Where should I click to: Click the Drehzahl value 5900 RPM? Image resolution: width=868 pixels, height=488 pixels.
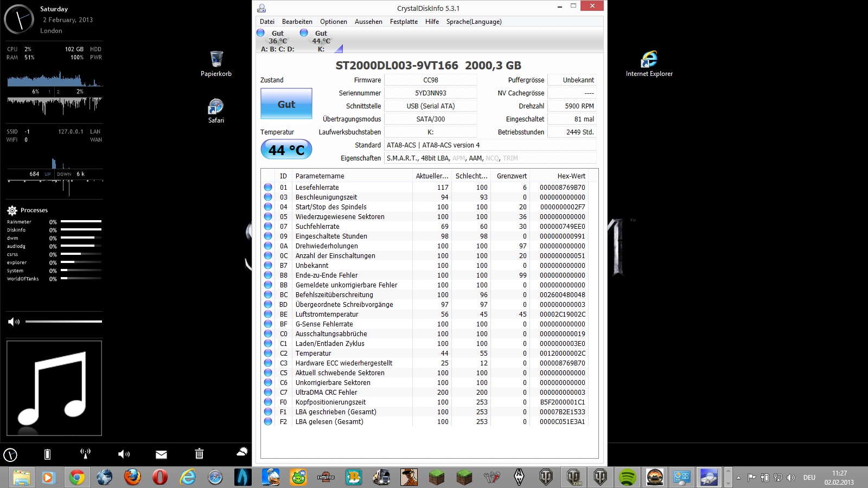pos(572,106)
